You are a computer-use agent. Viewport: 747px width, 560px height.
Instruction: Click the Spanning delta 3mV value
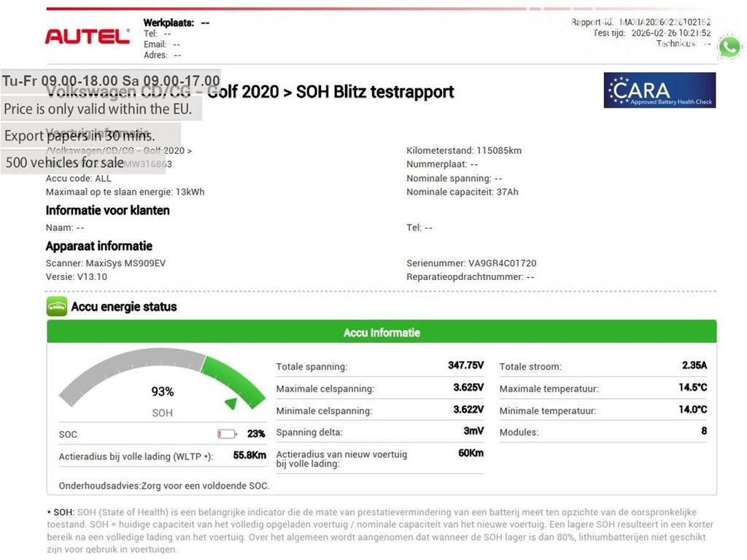pyautogui.click(x=474, y=431)
